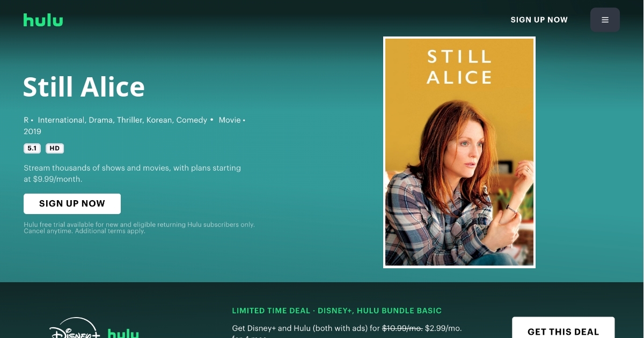Viewport: 644px width, 338px height.
Task: Click the 5.1 audio badge
Action: point(32,149)
